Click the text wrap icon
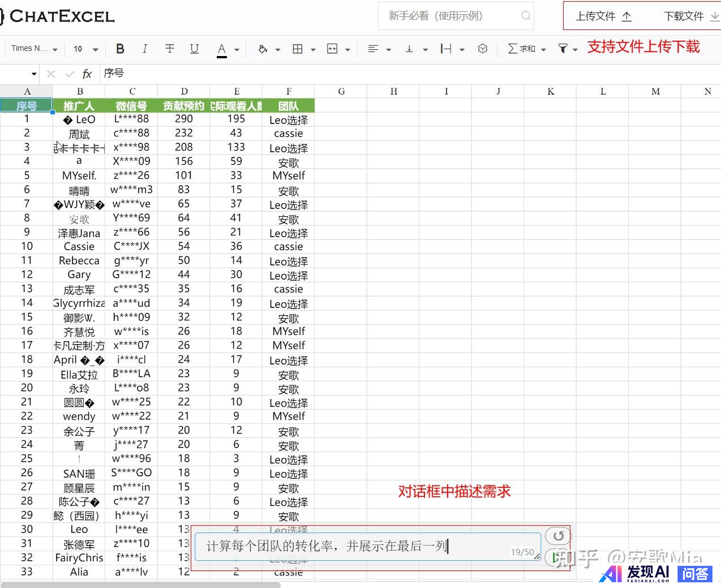The image size is (721, 588). click(446, 49)
